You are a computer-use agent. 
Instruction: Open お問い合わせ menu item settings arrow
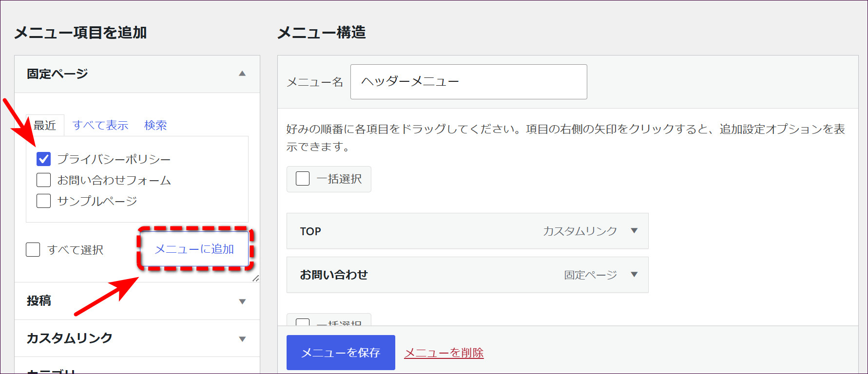pyautogui.click(x=634, y=274)
